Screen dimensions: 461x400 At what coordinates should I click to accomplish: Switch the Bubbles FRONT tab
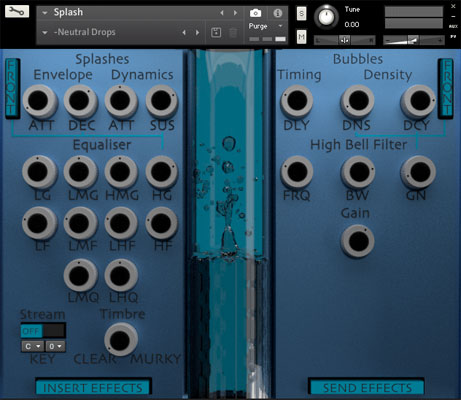446,89
